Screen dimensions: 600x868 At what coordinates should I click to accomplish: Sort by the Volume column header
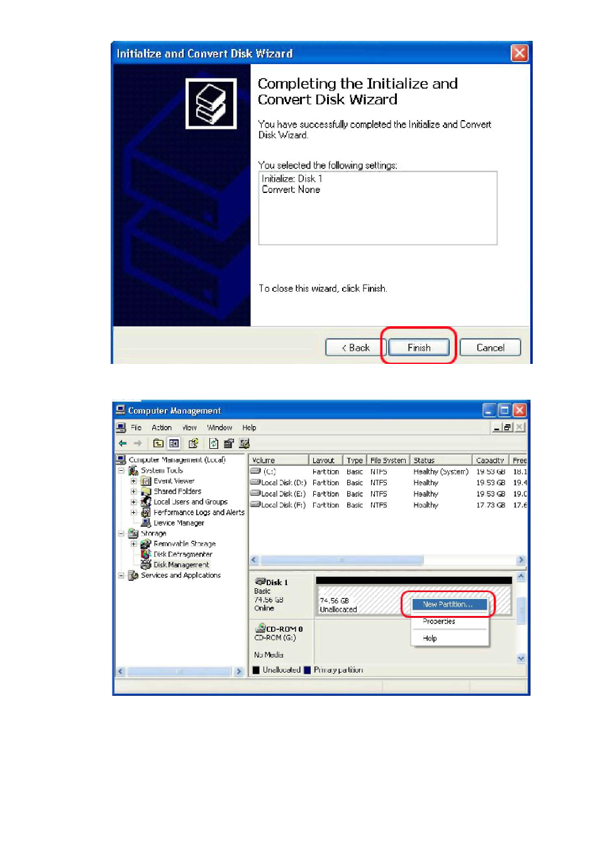(x=279, y=460)
